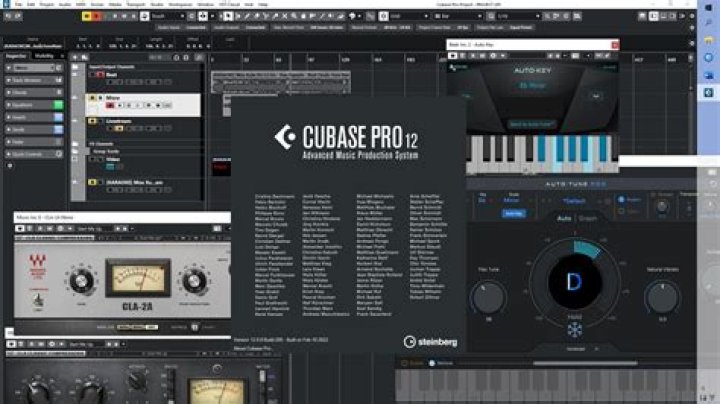Image resolution: width=720 pixels, height=404 pixels.
Task: Click the settings gear in Auto-Key header
Action: click(493, 56)
